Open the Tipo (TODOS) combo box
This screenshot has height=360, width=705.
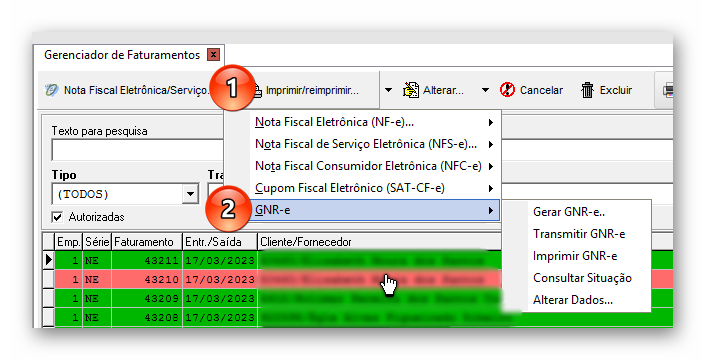pyautogui.click(x=190, y=194)
